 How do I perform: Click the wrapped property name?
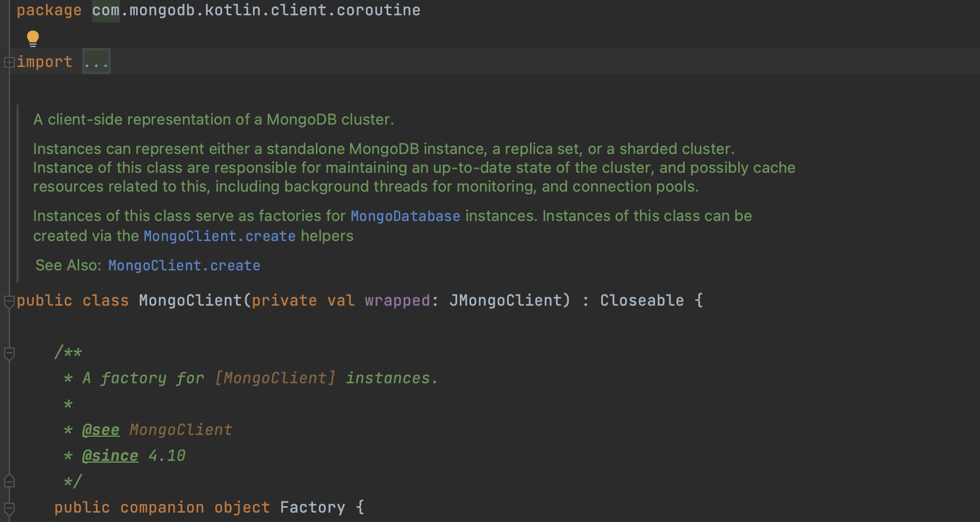[x=397, y=300]
